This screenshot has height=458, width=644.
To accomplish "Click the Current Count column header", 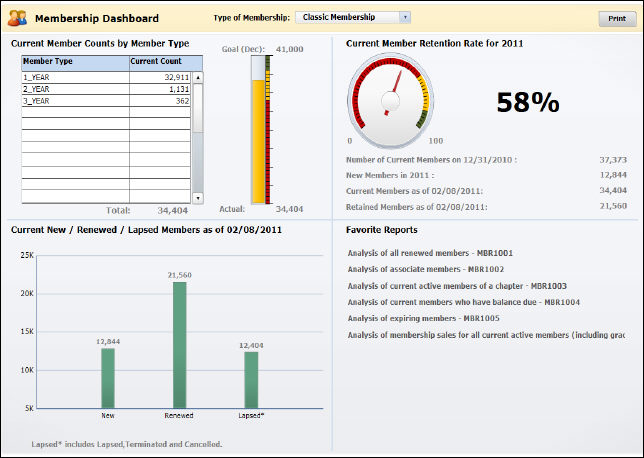I will (x=160, y=62).
